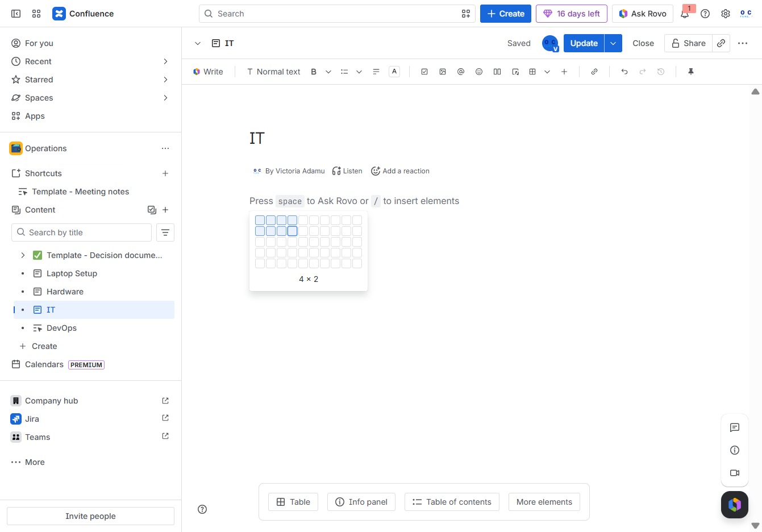Expand the Template - Decision document tree item

(x=23, y=255)
